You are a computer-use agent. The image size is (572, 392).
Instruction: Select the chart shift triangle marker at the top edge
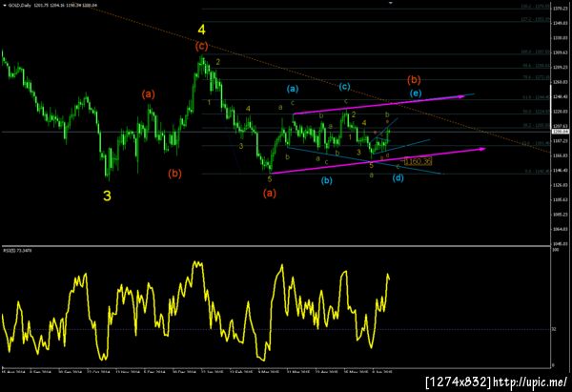(391, 3)
